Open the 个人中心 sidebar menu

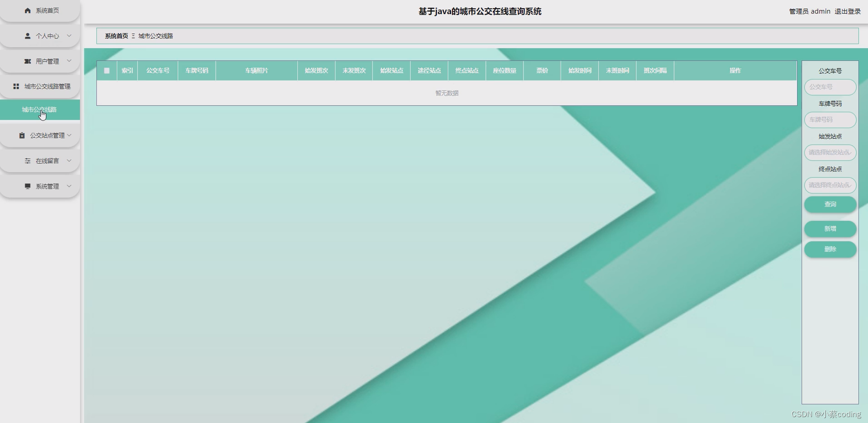click(x=40, y=36)
